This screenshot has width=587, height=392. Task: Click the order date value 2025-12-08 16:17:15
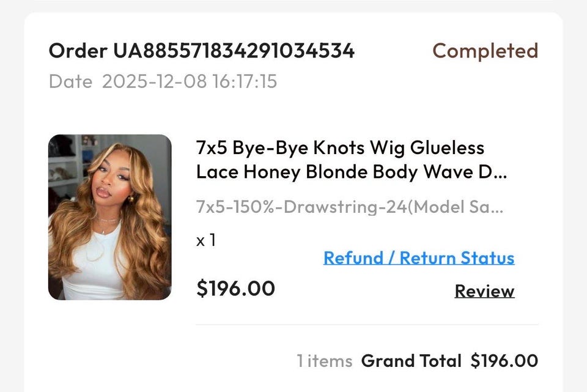click(x=190, y=81)
